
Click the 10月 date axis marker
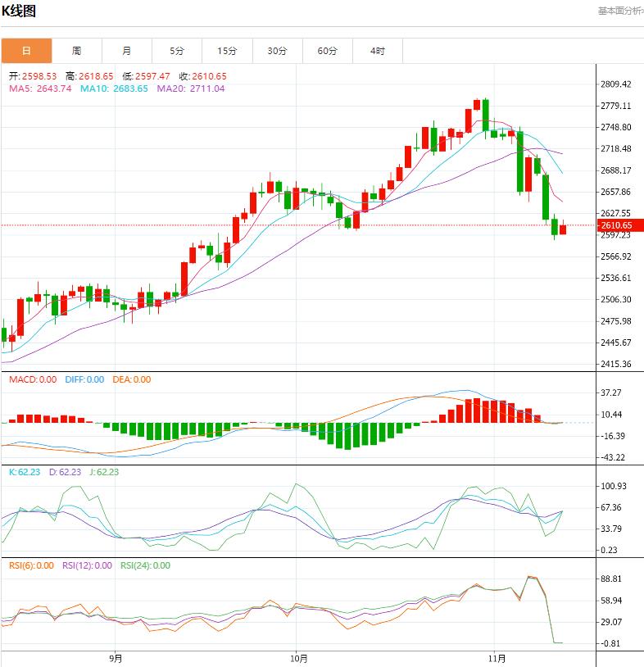tap(299, 658)
